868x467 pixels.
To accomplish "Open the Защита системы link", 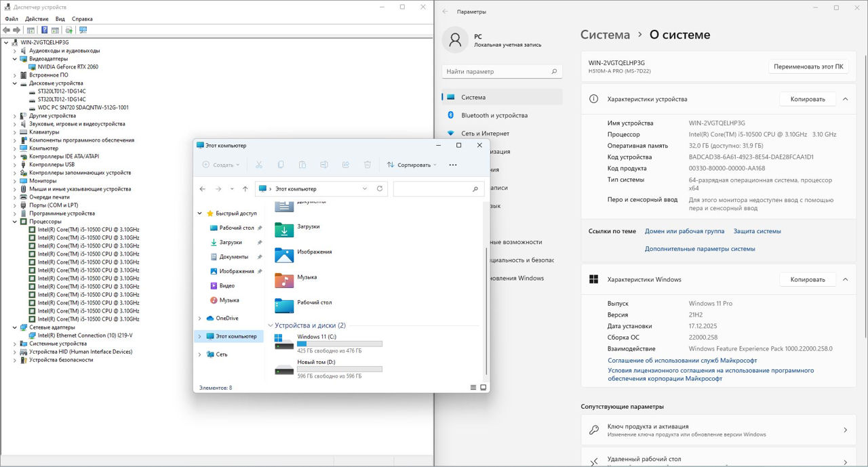I will 757,231.
